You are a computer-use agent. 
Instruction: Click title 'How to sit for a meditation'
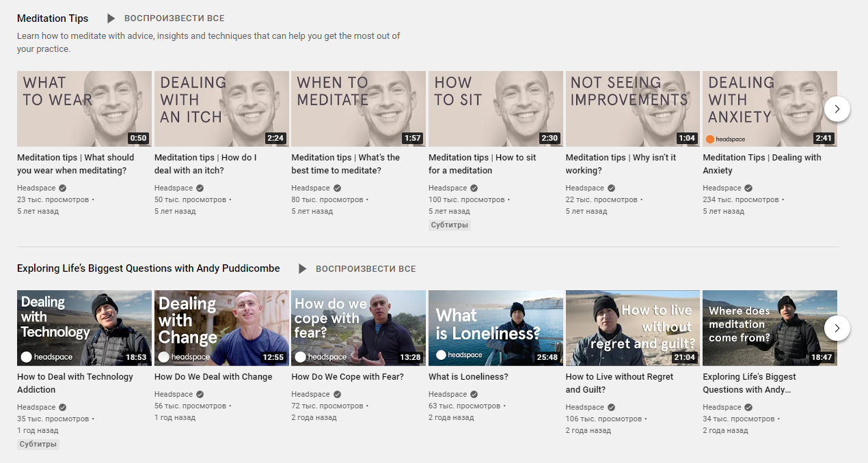(483, 164)
